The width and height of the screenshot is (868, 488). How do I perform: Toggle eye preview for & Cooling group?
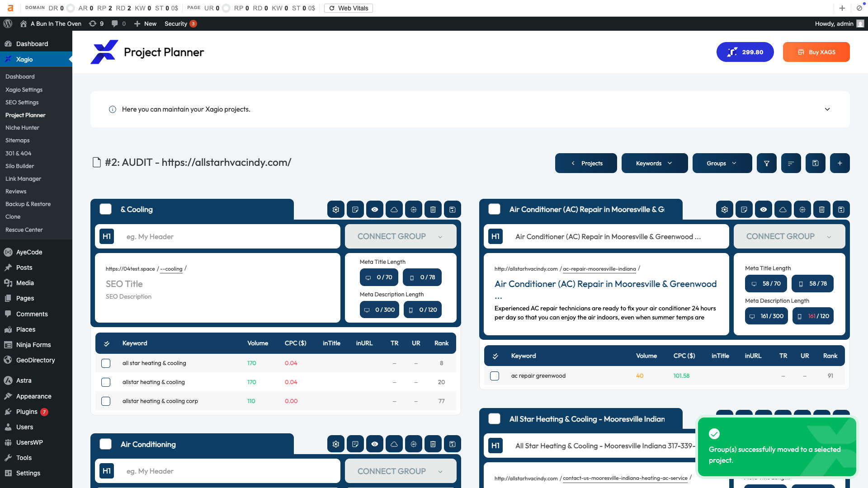pyautogui.click(x=375, y=210)
